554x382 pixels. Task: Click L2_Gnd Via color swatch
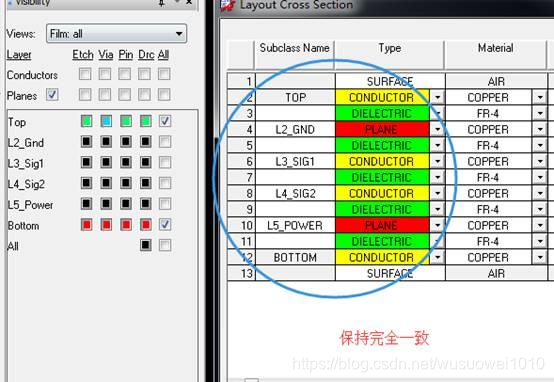[x=106, y=142]
